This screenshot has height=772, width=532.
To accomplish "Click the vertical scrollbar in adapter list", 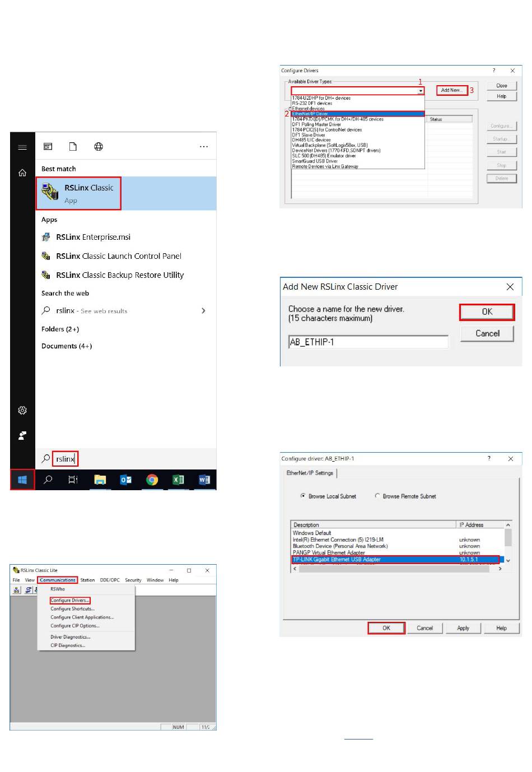I will tap(508, 543).
